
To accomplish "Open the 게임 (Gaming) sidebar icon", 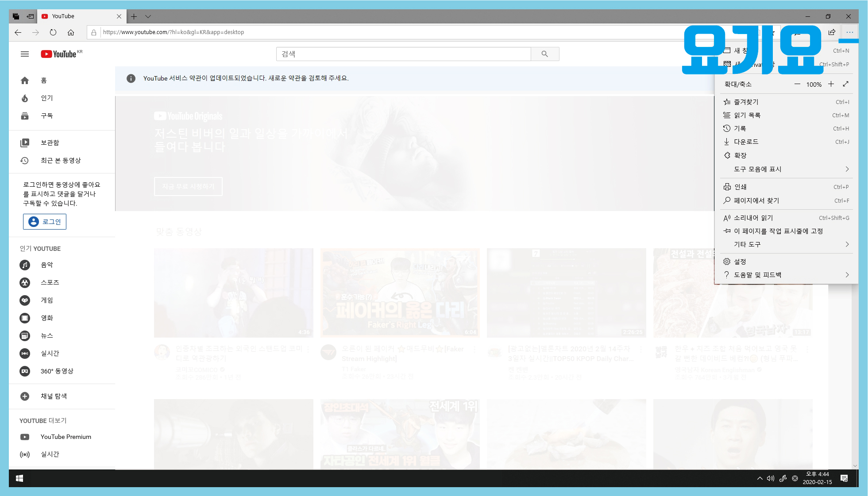I will tap(25, 300).
